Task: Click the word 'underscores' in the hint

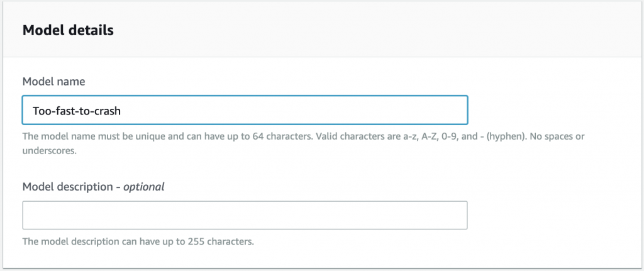Action: coord(49,151)
